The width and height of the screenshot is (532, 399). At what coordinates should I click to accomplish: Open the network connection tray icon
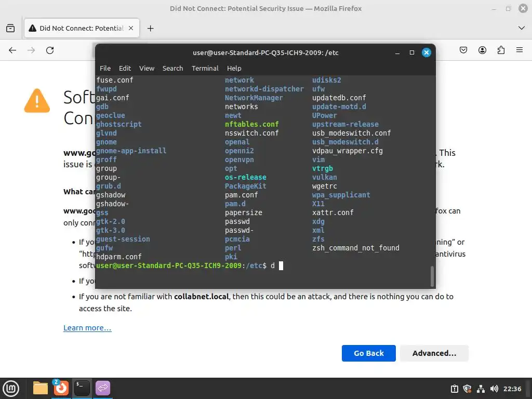click(x=481, y=389)
